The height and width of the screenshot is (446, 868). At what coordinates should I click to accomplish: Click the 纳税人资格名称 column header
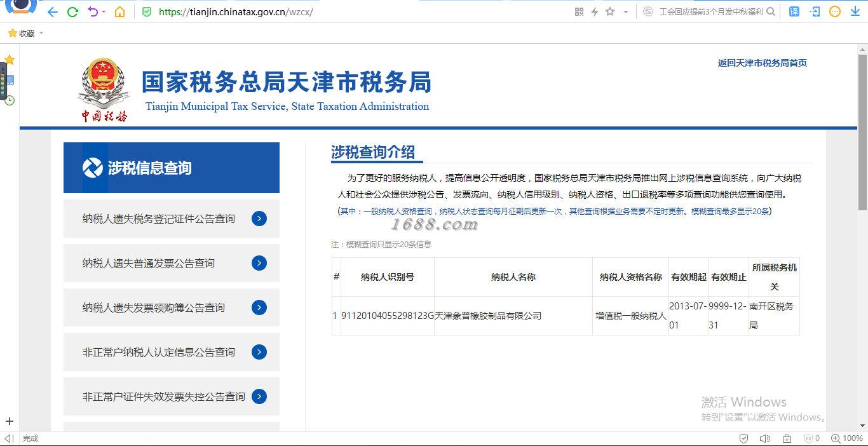631,277
